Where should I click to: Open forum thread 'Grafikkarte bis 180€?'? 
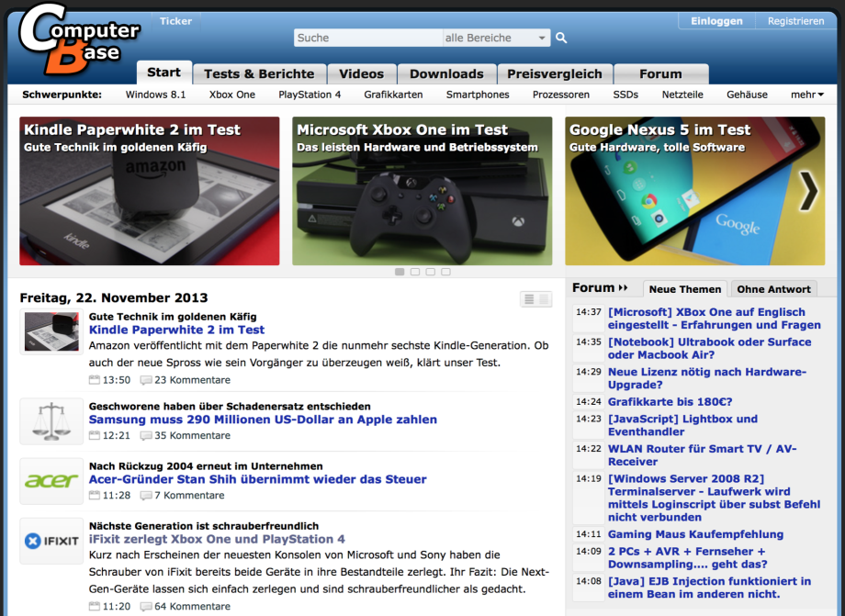click(670, 402)
